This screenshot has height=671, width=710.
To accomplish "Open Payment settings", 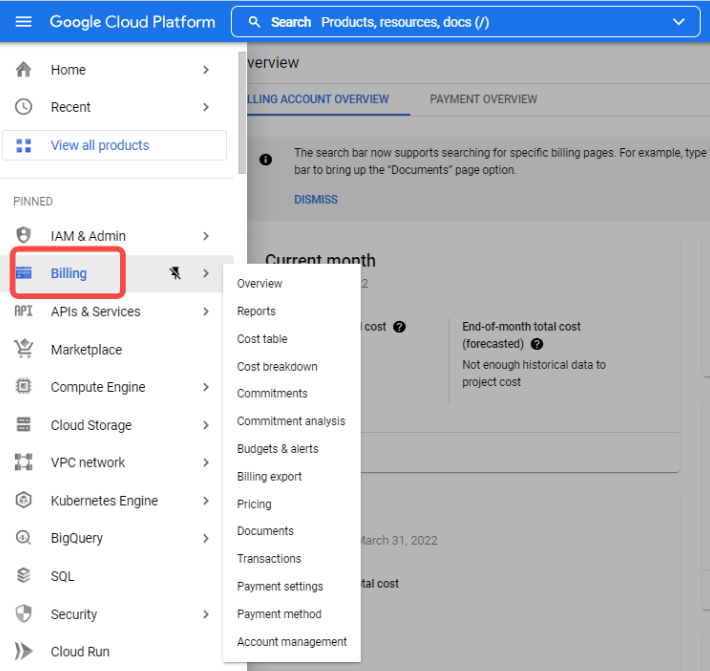I will click(x=280, y=586).
